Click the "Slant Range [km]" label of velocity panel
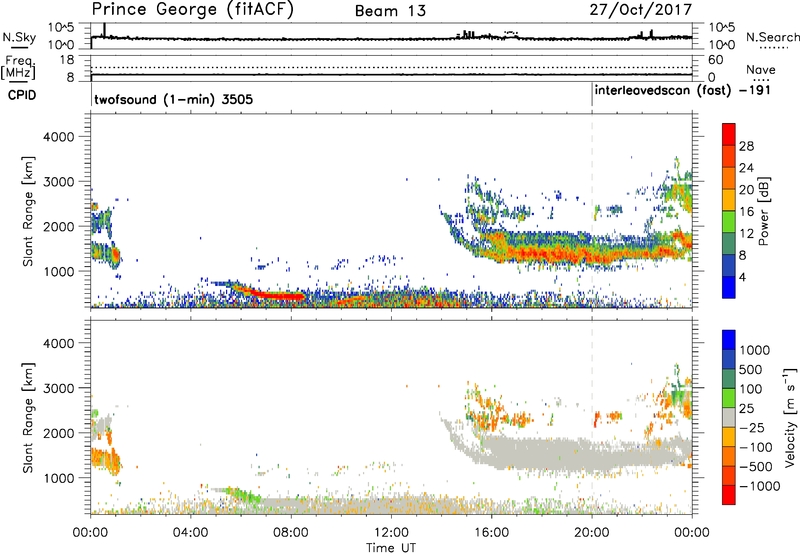 point(28,417)
